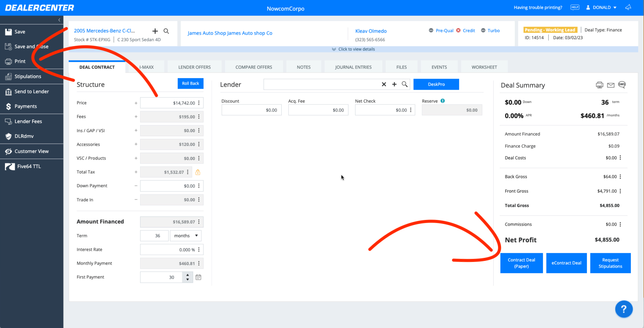The image size is (644, 328).
Task: Click the Roll Back button
Action: (x=191, y=84)
